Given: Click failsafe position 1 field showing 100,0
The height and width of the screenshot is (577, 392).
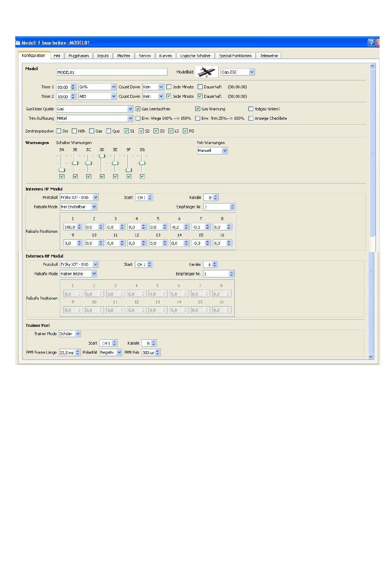Looking at the screenshot, I should point(72,227).
